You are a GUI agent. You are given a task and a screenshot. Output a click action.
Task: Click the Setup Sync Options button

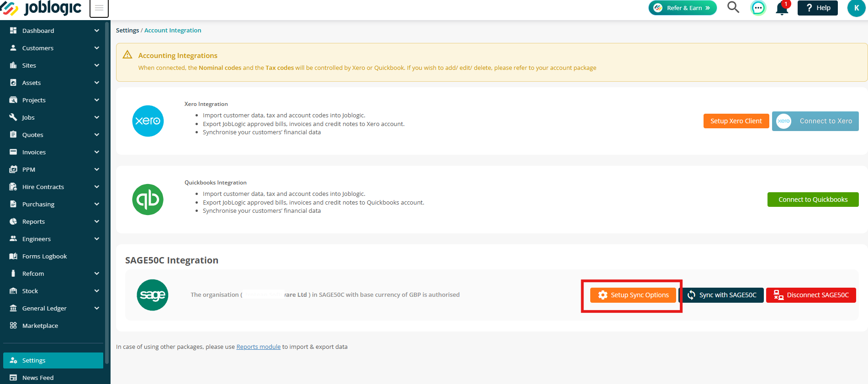(633, 295)
